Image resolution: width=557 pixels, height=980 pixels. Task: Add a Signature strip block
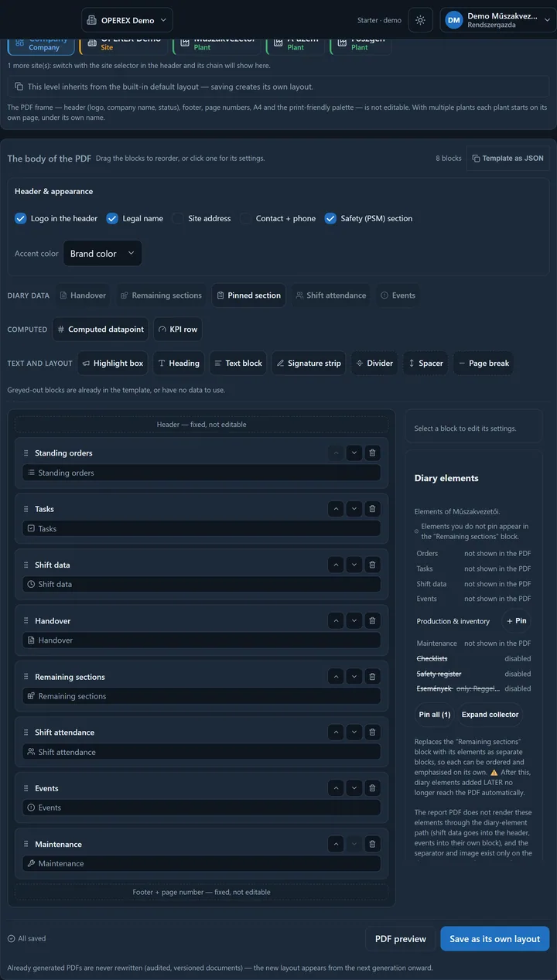[309, 364]
